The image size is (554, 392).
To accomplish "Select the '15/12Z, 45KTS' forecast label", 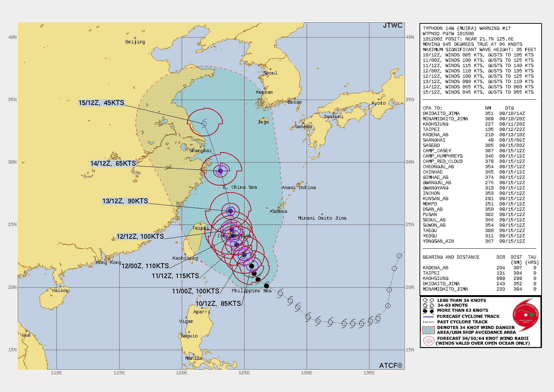I will (x=102, y=103).
